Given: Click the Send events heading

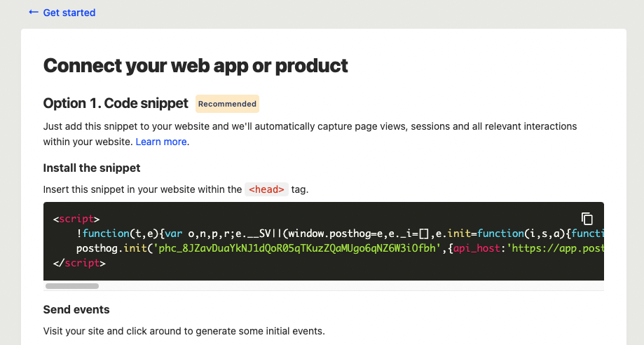Looking at the screenshot, I should click(76, 309).
